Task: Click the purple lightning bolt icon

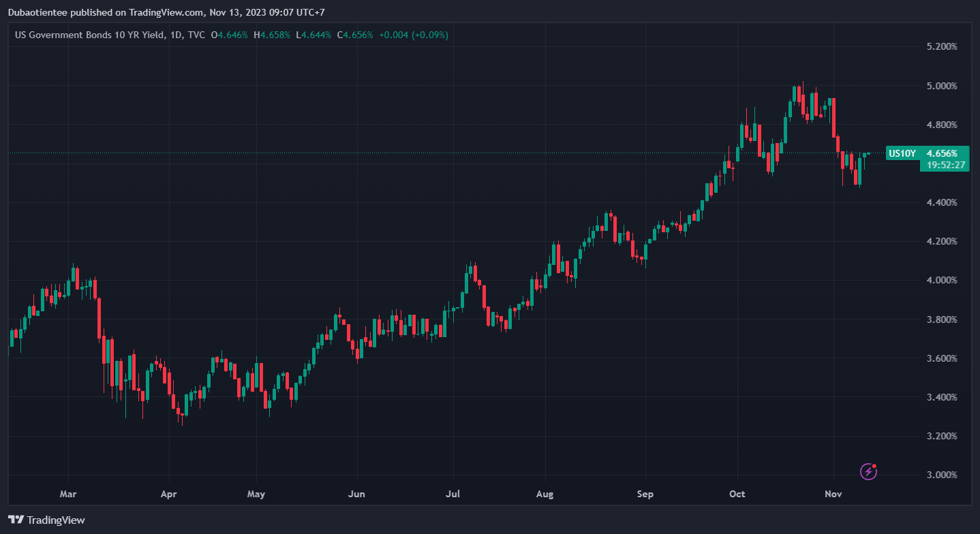Action: [x=869, y=471]
